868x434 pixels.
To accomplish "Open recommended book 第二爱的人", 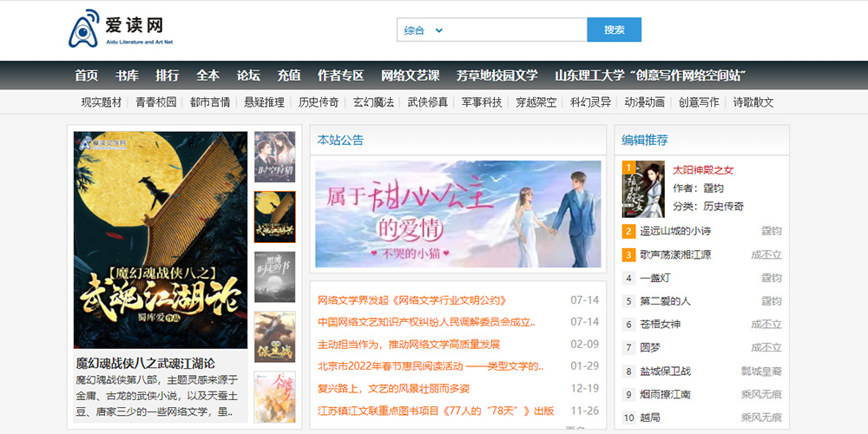I will coord(666,301).
